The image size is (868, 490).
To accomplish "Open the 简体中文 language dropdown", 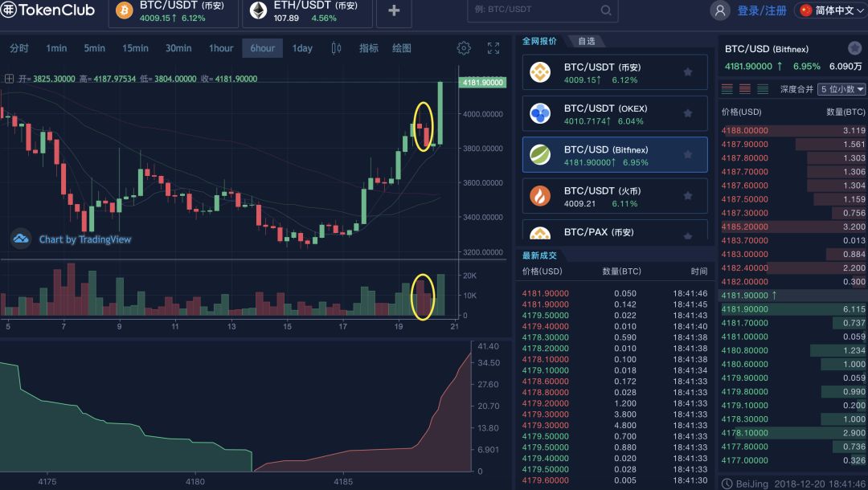I will coord(830,10).
